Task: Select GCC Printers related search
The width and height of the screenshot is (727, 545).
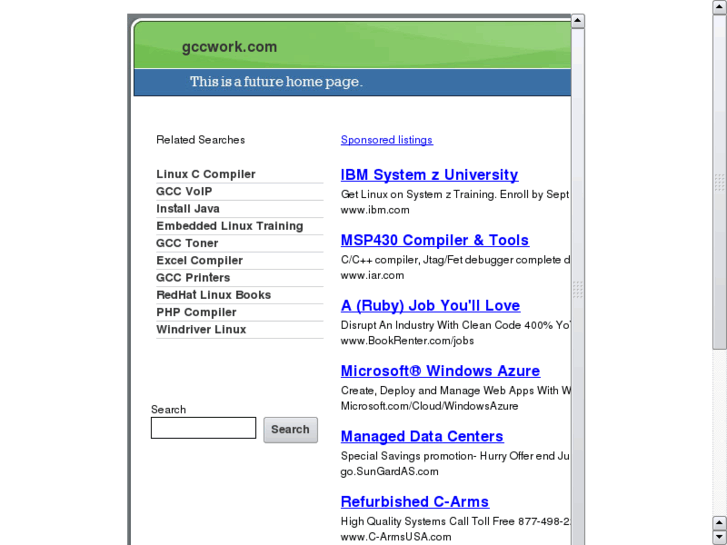Action: click(193, 277)
